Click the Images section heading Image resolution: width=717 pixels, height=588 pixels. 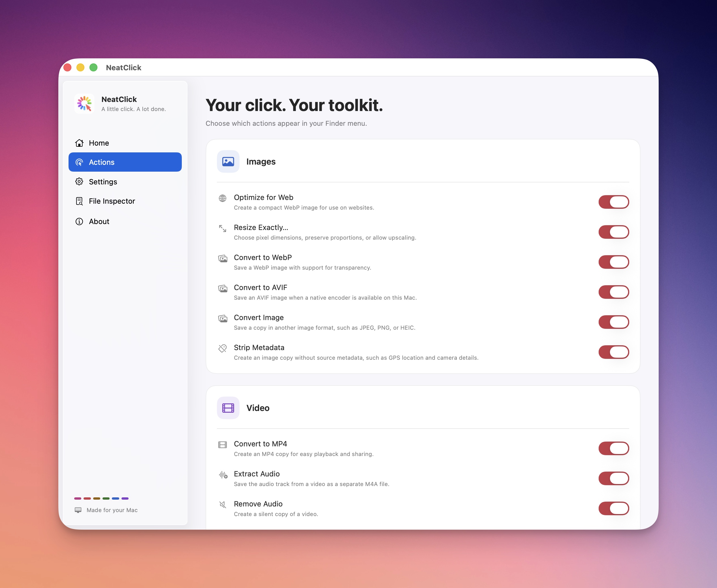tap(261, 161)
